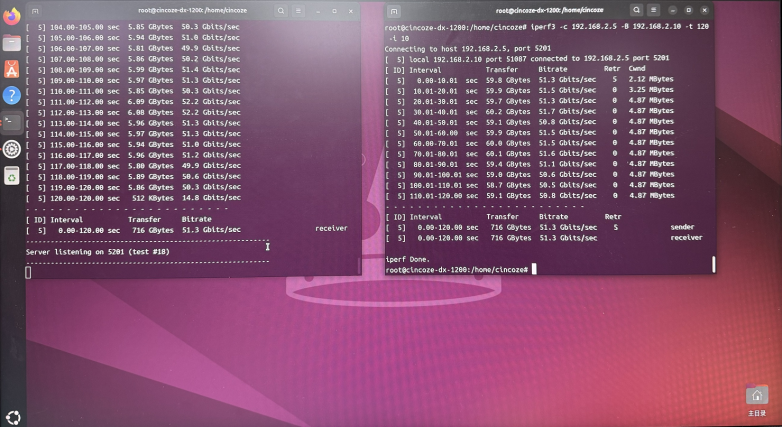This screenshot has height=427, width=782.
Task: Open Firefox from the dock
Action: pos(12,17)
